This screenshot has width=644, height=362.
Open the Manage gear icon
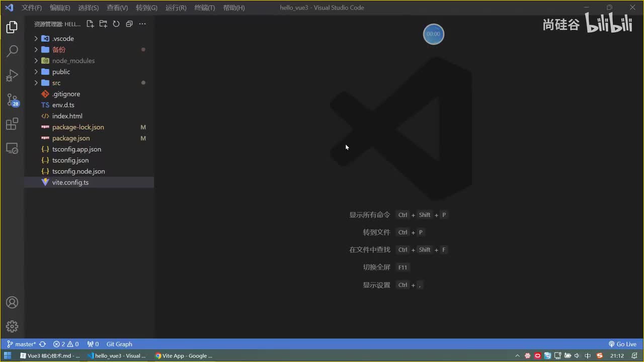12,326
